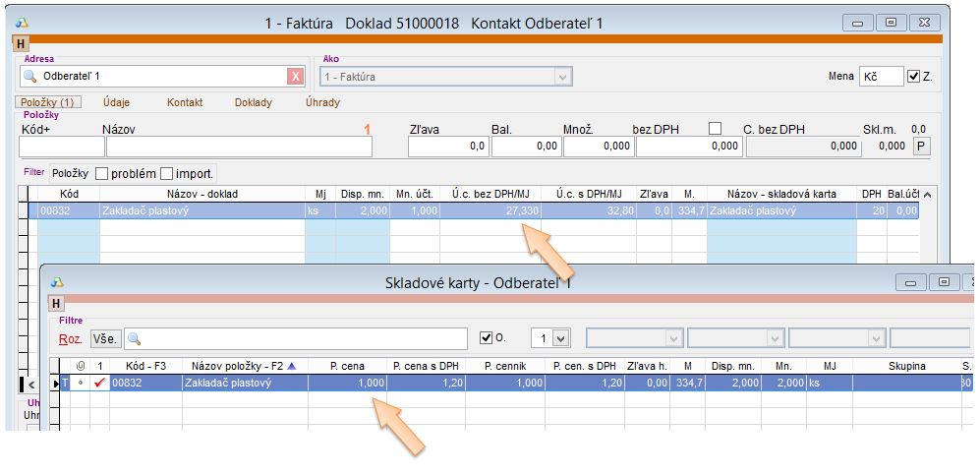
Task: Enable the problém filter checkbox
Action: tap(101, 173)
